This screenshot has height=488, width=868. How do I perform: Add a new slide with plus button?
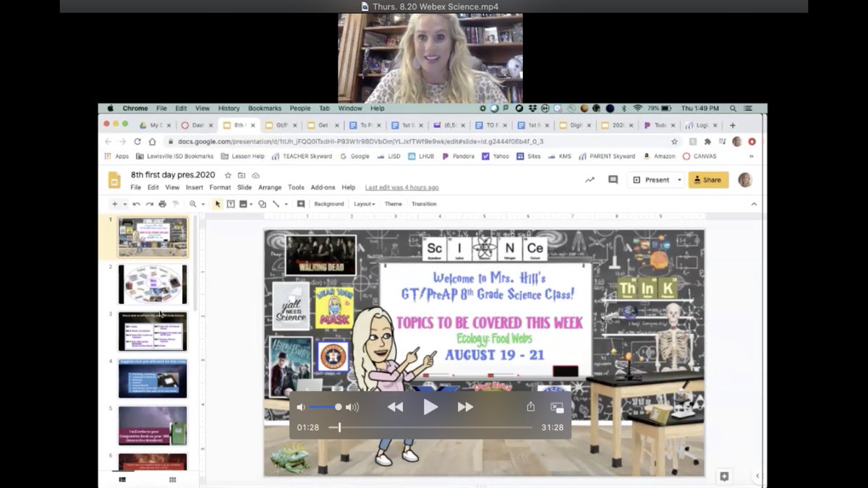(114, 204)
